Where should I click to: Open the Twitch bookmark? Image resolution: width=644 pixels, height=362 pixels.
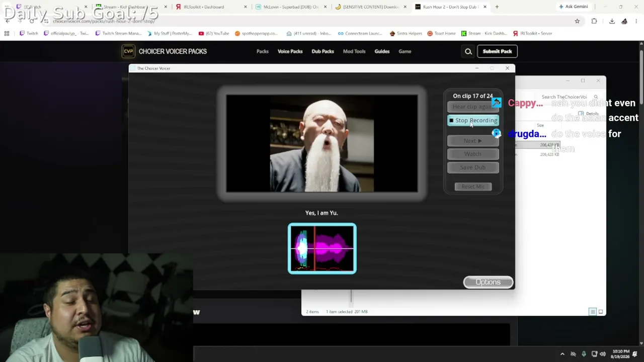(29, 33)
